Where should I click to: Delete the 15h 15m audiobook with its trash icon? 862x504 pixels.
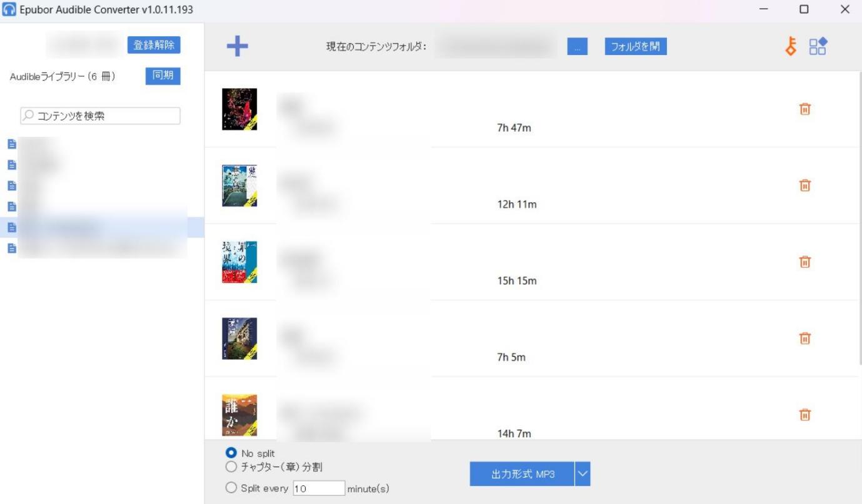coord(805,262)
